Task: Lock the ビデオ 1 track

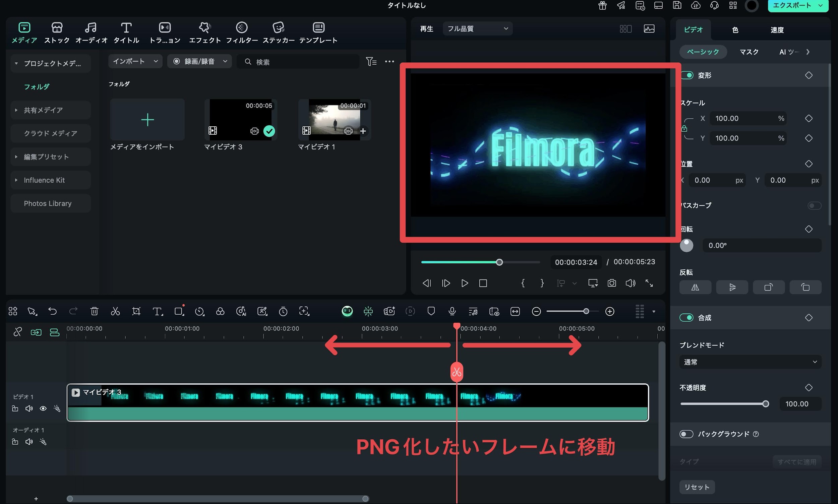Action: pos(15,408)
